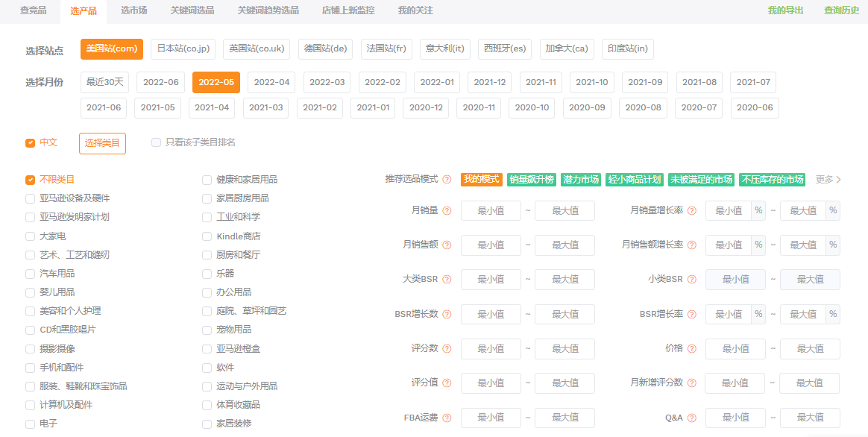View the 评分数 help icon
This screenshot has height=437, width=868.
[x=446, y=348]
